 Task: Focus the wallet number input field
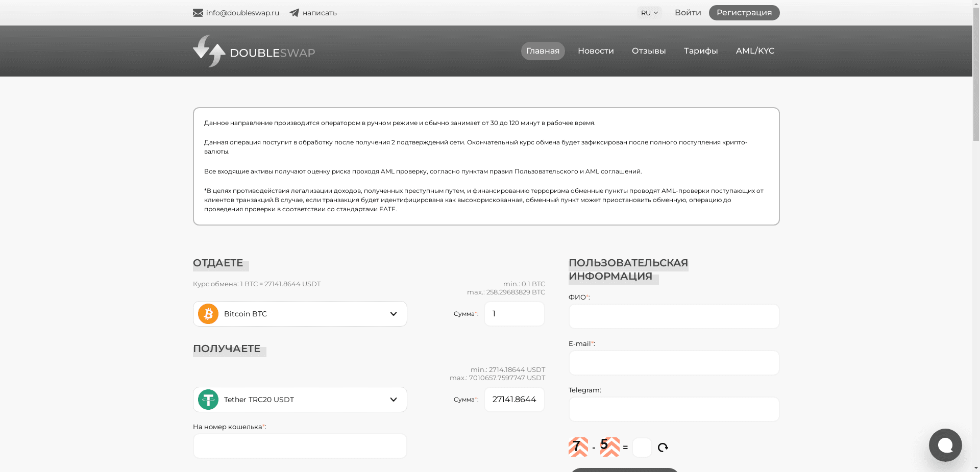300,446
